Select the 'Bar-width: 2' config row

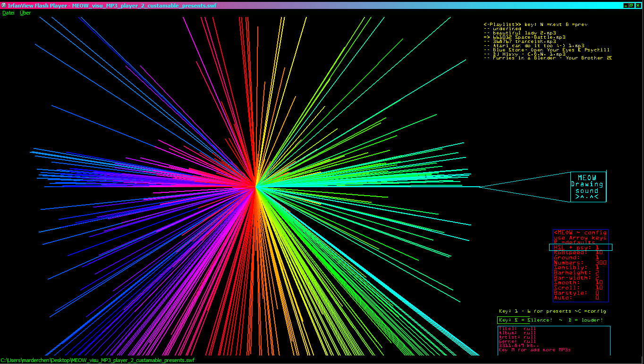point(576,278)
